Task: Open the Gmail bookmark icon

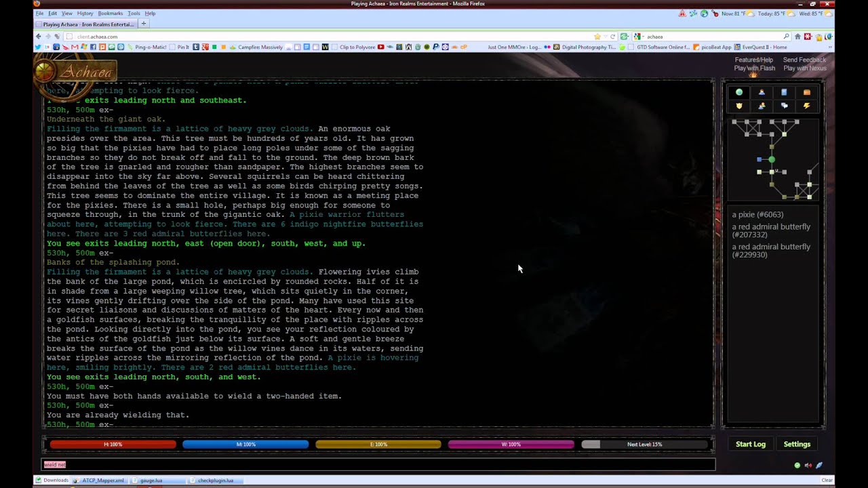Action: point(75,47)
